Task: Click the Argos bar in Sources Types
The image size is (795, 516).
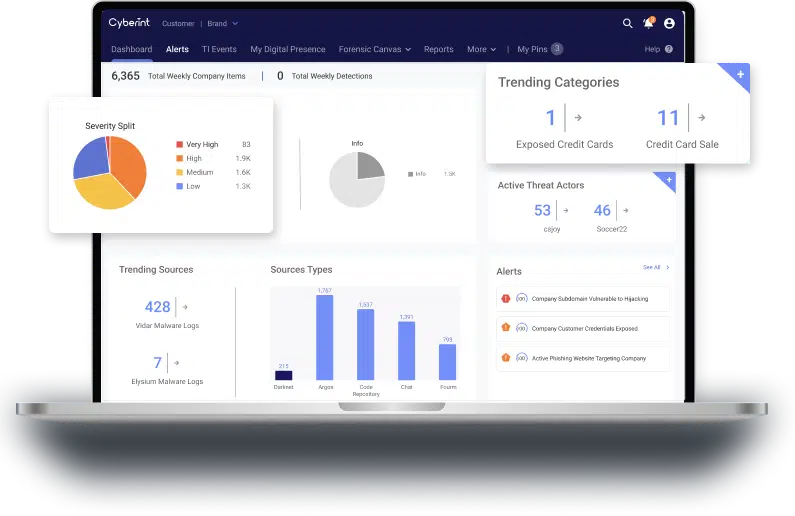Action: (325, 337)
